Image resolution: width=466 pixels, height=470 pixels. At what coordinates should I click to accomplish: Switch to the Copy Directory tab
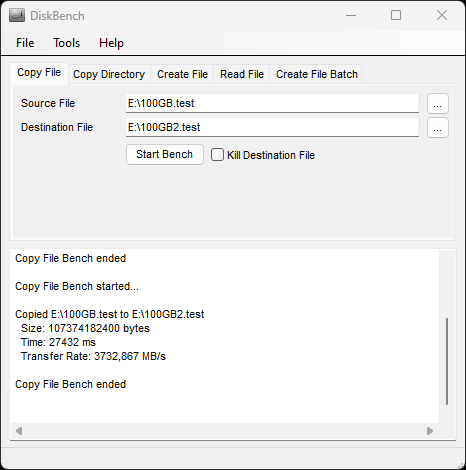tap(109, 74)
